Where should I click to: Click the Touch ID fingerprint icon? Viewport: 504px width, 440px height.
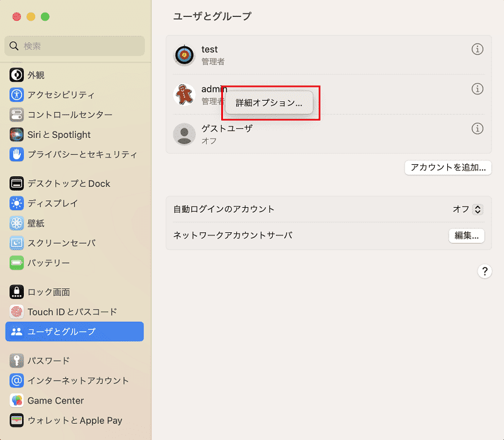[x=16, y=312]
